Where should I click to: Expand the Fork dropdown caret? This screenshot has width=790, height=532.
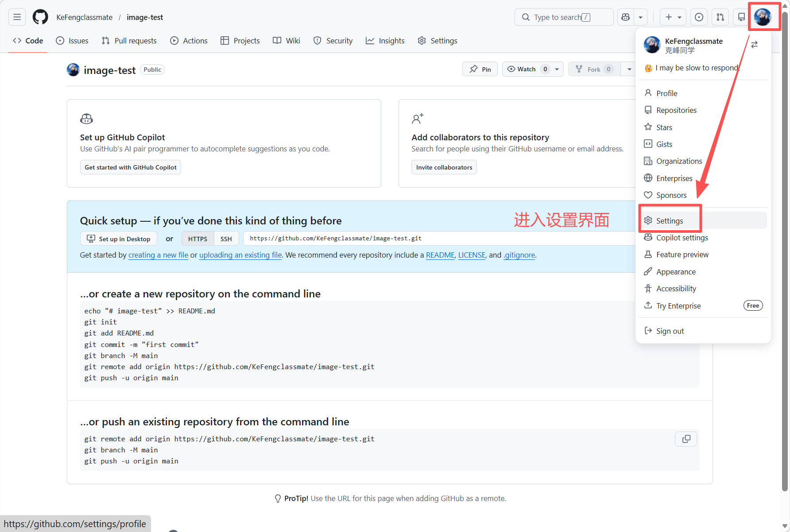point(629,69)
